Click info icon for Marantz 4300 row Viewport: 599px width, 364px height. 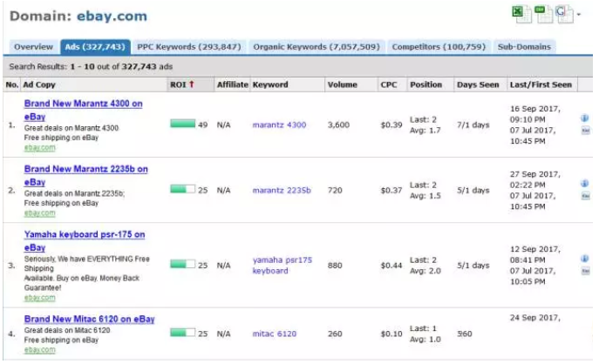[x=584, y=118]
